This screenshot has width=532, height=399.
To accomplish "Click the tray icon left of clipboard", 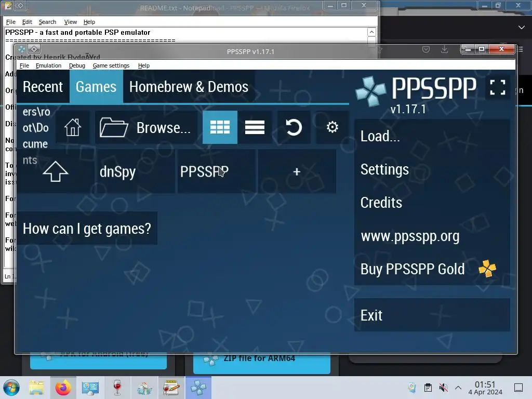I will pos(412,388).
